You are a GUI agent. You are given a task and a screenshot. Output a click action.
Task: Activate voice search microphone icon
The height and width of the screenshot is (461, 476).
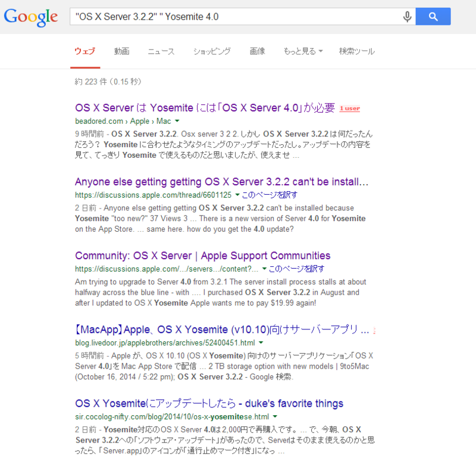pos(407,17)
